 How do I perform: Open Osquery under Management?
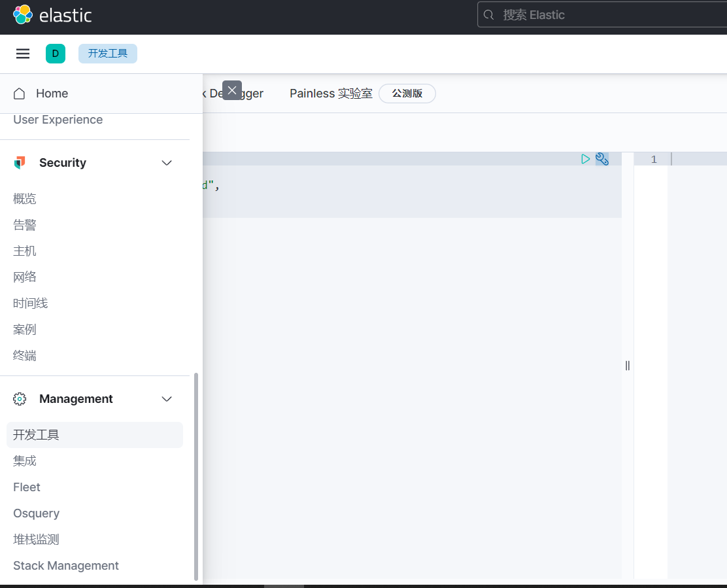click(x=36, y=513)
